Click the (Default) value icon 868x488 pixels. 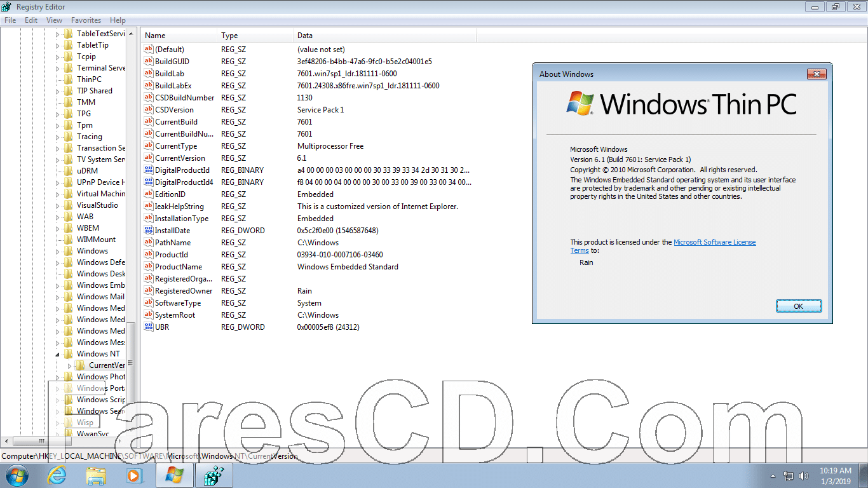point(149,50)
